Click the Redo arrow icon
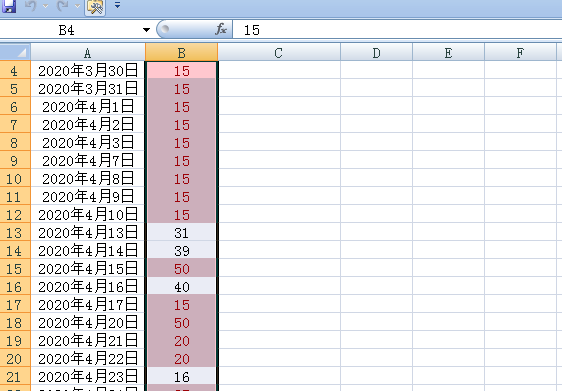 coord(63,6)
